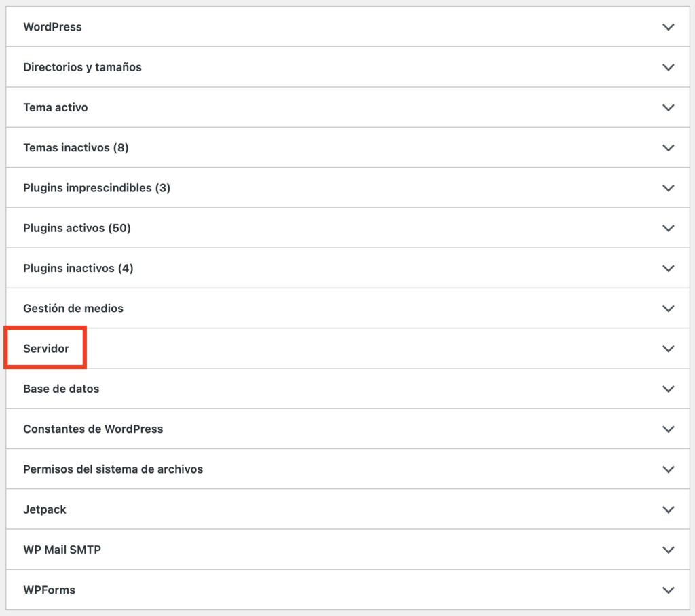Click the chevron next to WordPress
Screen dimensions: 695x616
668,27
